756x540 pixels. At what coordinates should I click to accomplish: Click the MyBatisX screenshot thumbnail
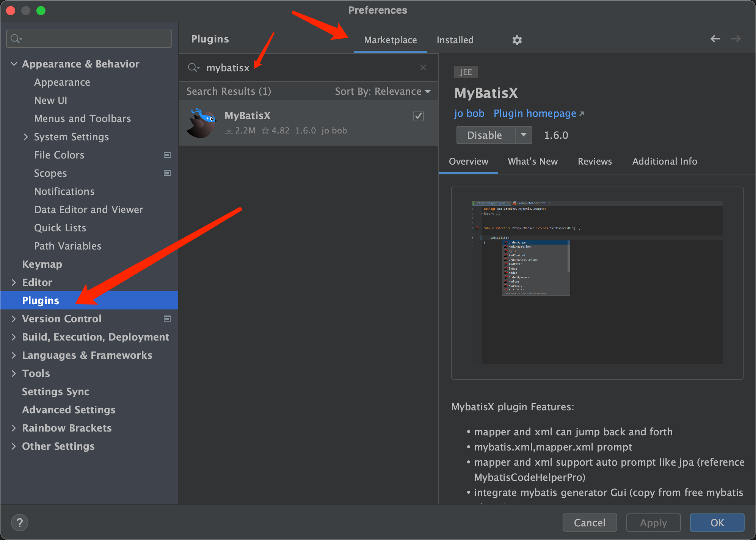coord(597,283)
